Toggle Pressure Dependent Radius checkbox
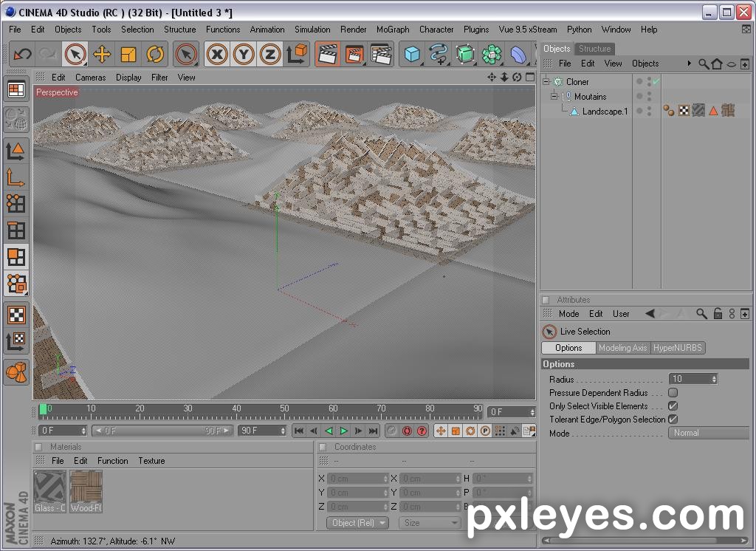Viewport: 756px width, 551px height. (673, 392)
